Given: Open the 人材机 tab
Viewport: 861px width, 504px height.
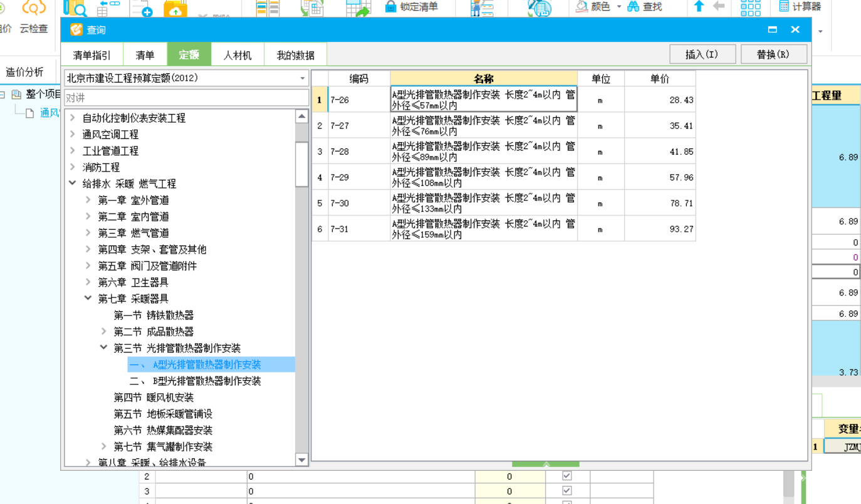Looking at the screenshot, I should [237, 54].
